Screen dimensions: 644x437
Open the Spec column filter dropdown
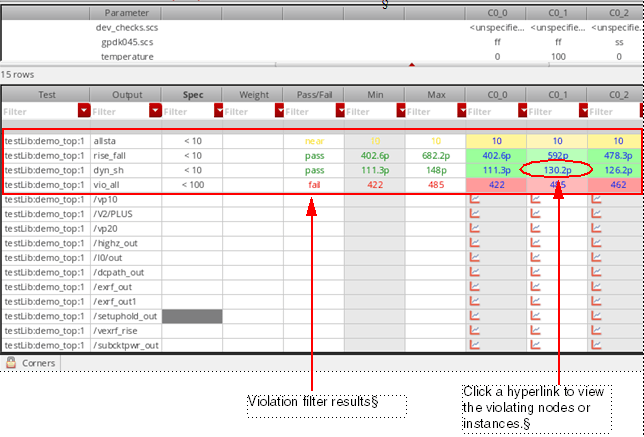pos(218,111)
